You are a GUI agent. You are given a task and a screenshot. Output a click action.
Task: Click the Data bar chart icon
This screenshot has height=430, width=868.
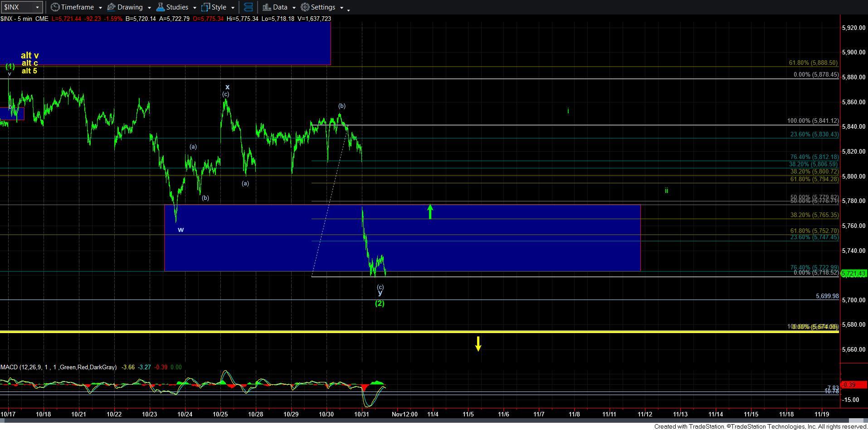(267, 7)
